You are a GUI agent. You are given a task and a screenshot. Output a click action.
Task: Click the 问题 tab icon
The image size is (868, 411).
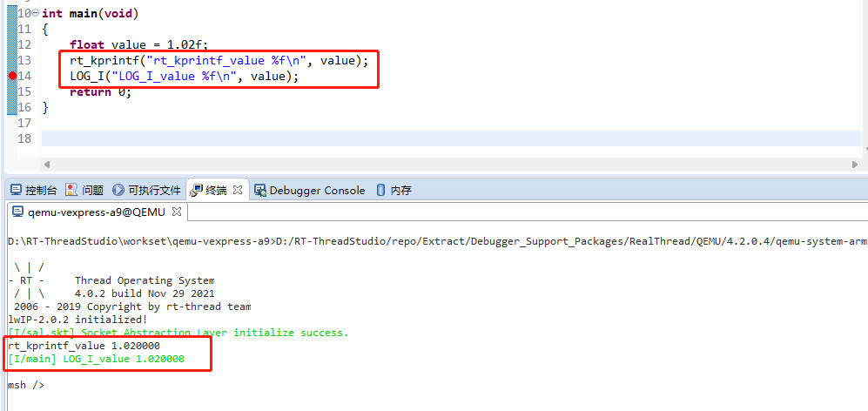point(71,190)
